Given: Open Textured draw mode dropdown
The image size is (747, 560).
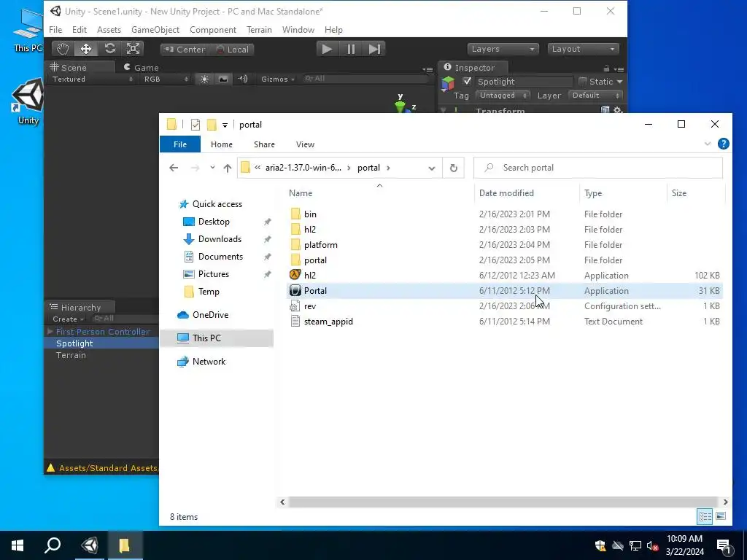Looking at the screenshot, I should [93, 79].
